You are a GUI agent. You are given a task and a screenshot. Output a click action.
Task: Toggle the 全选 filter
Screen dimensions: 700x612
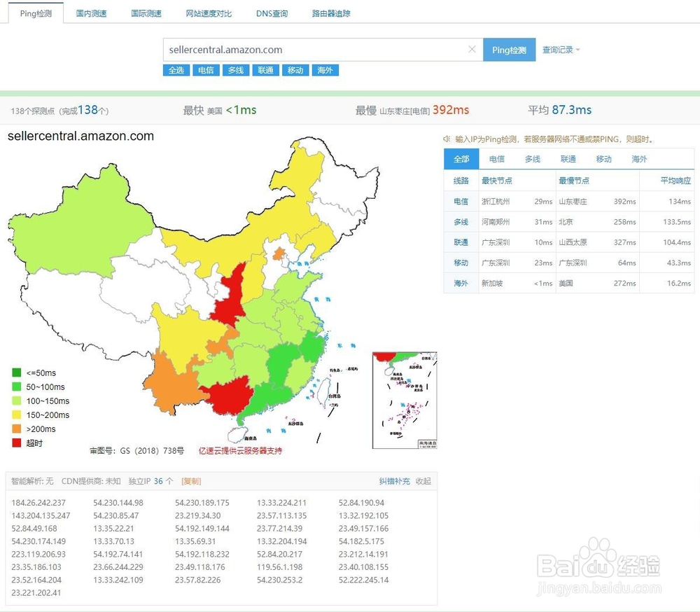(176, 70)
